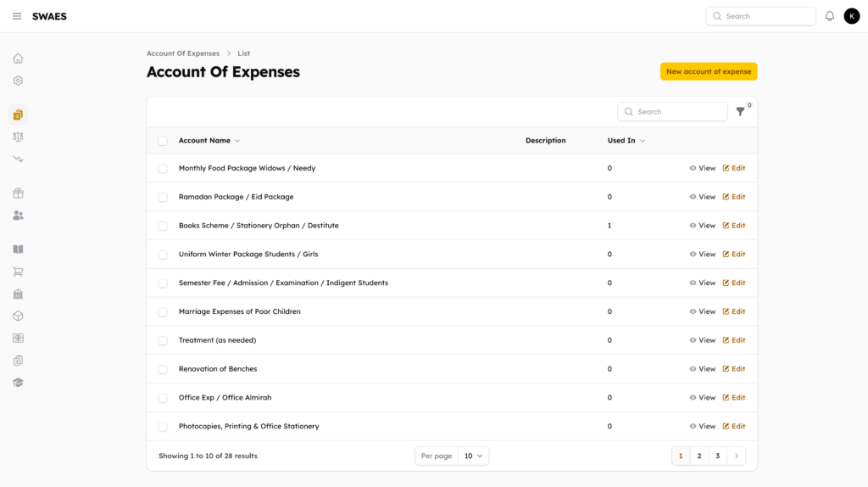This screenshot has width=868, height=487.
Task: Open the settings gear in sidebar
Action: coord(19,81)
